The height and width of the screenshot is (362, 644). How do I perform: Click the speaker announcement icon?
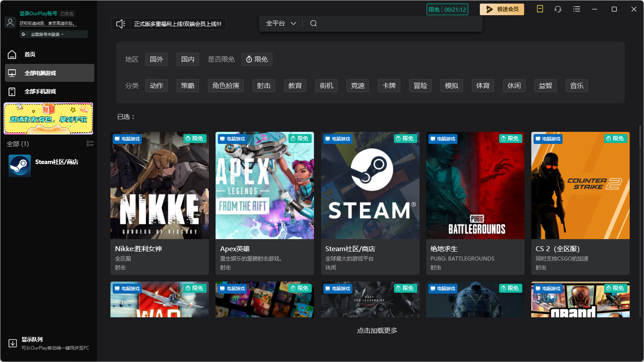120,24
